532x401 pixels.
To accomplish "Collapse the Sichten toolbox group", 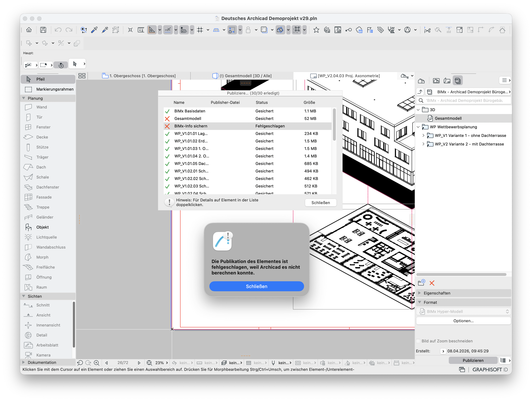I will [x=24, y=296].
